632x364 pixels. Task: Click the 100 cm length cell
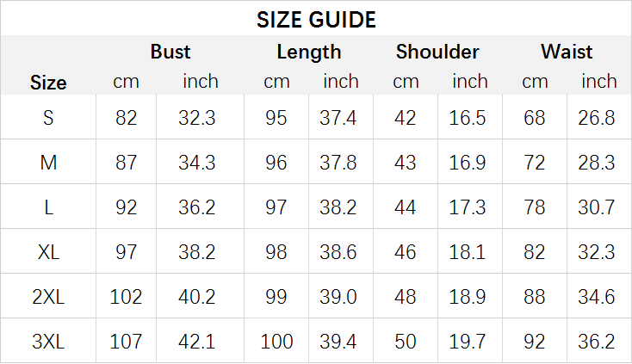click(276, 342)
